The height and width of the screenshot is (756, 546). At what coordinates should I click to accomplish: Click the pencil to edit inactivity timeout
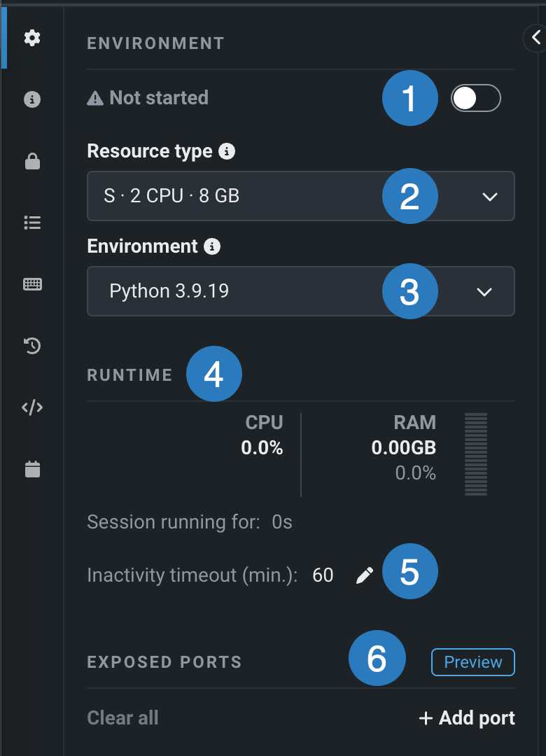(x=365, y=575)
